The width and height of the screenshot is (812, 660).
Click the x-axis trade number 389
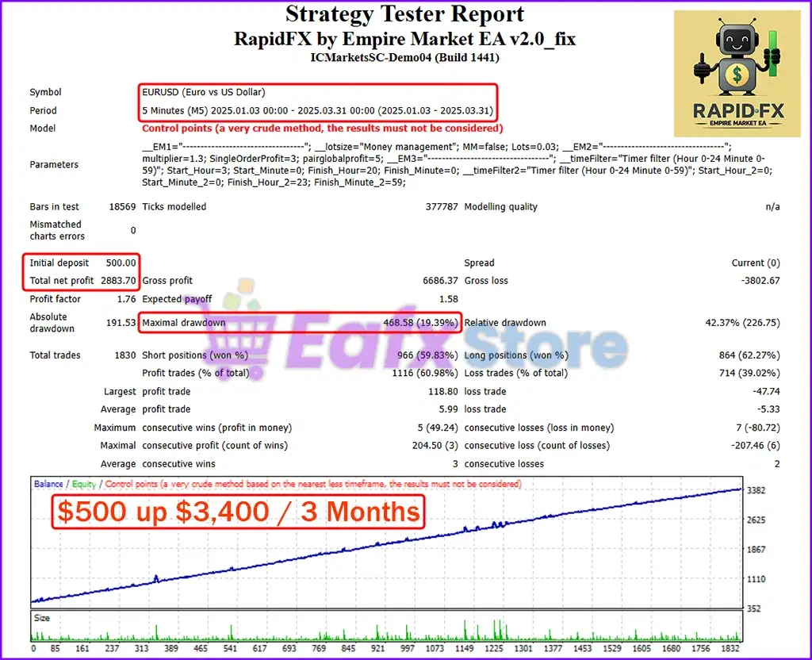[x=171, y=648]
